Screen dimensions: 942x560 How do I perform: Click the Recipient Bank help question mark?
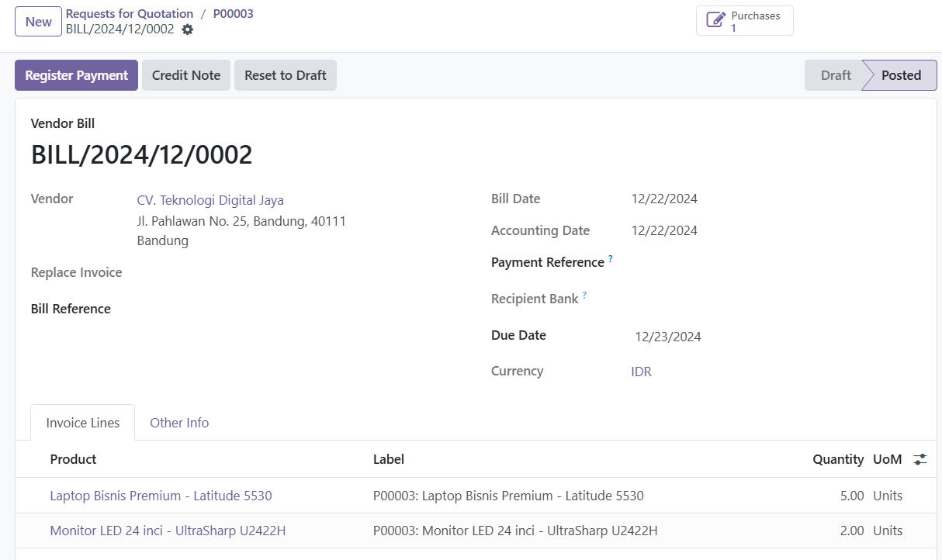584,296
